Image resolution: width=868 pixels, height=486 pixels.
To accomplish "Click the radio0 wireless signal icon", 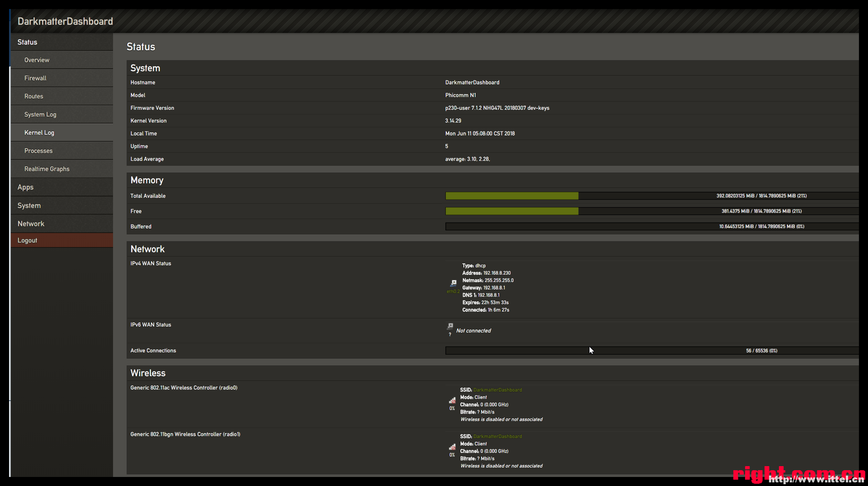I will (452, 400).
